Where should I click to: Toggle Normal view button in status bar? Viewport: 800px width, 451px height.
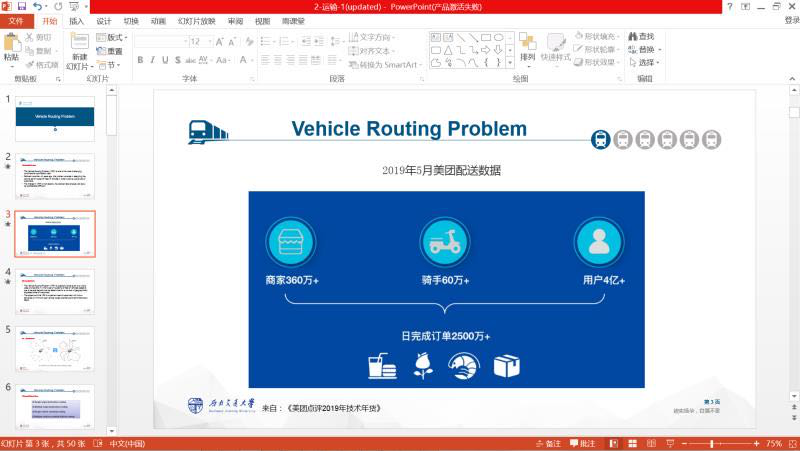coord(614,443)
